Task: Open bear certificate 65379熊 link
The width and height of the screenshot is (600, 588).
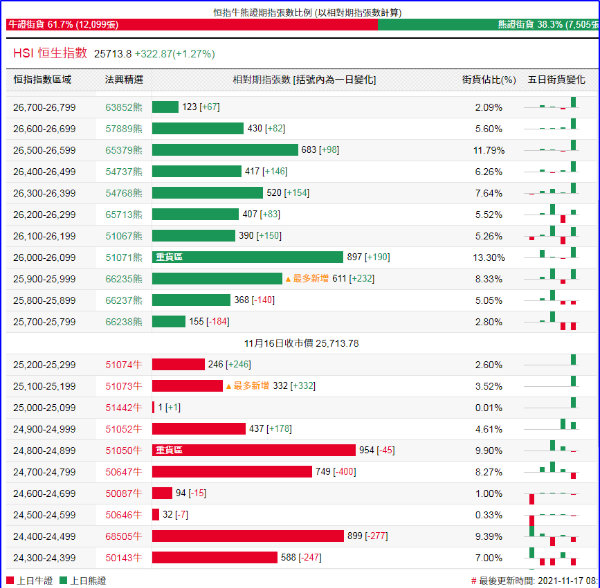Action: click(x=124, y=150)
